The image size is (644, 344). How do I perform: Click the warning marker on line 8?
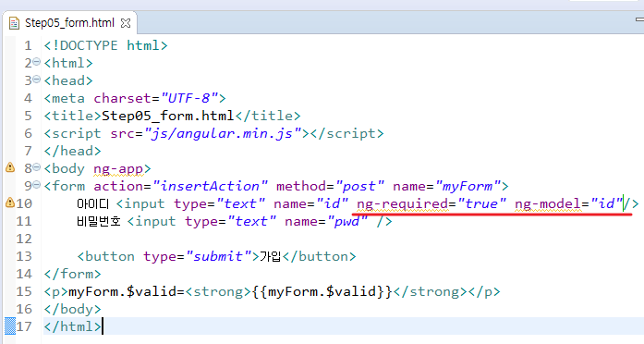pos(10,167)
